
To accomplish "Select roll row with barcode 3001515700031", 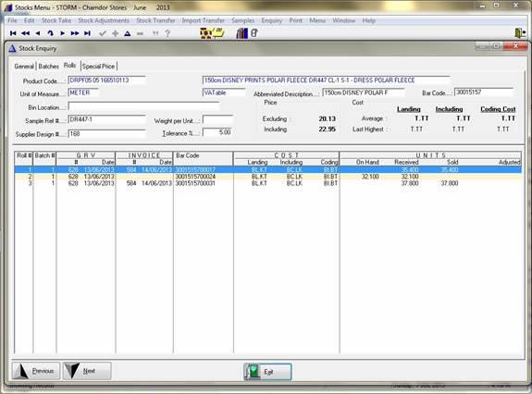I will (268, 183).
